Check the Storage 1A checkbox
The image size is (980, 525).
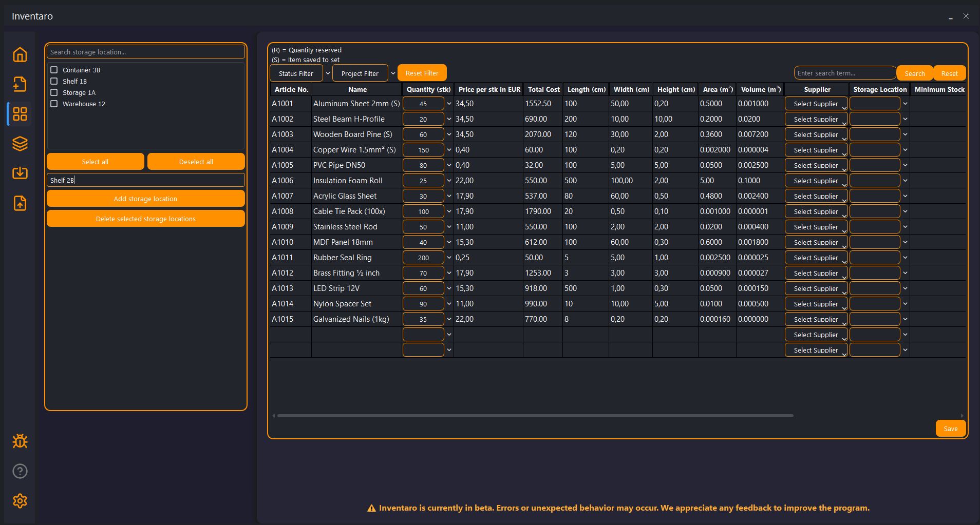click(x=54, y=92)
